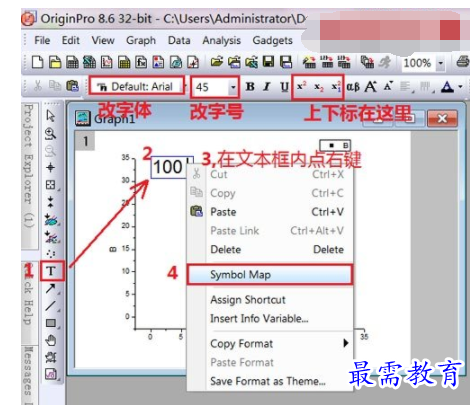The image size is (470, 405).
Task: Open the font size 45 dropdown
Action: [x=233, y=87]
